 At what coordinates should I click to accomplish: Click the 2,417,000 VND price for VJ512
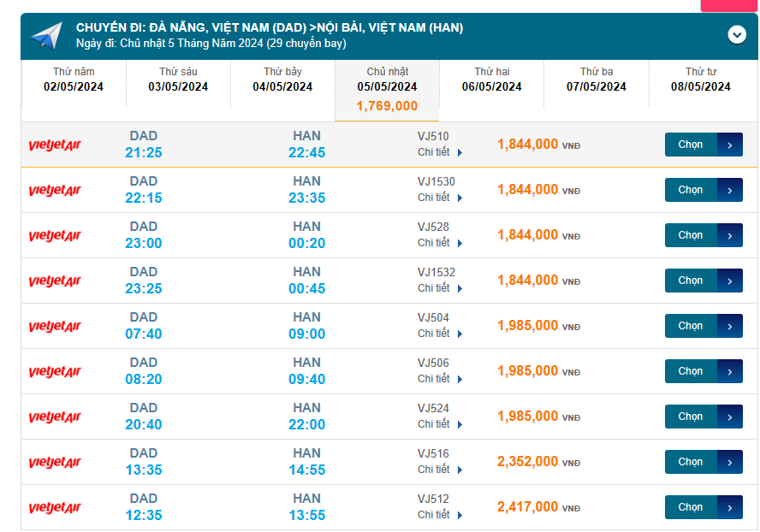(528, 507)
